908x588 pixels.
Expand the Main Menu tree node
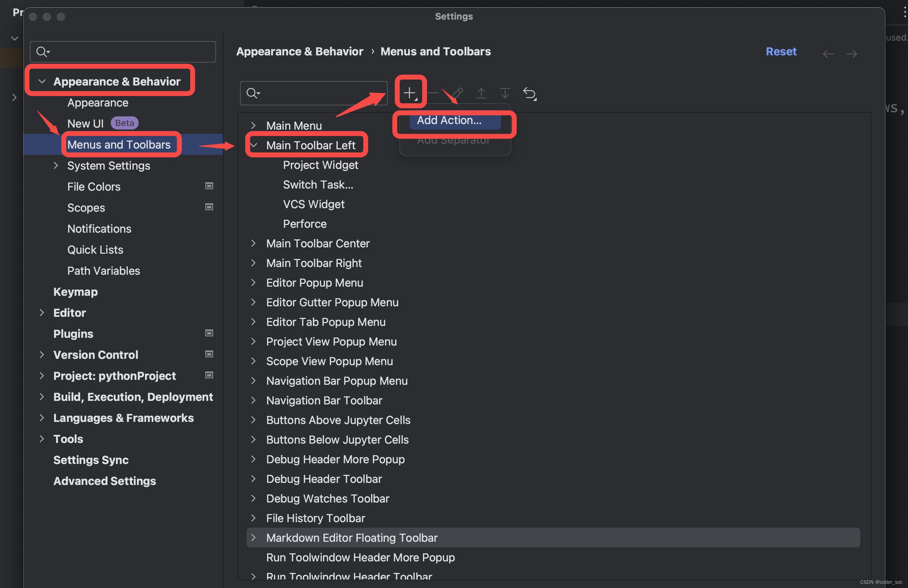pyautogui.click(x=253, y=125)
